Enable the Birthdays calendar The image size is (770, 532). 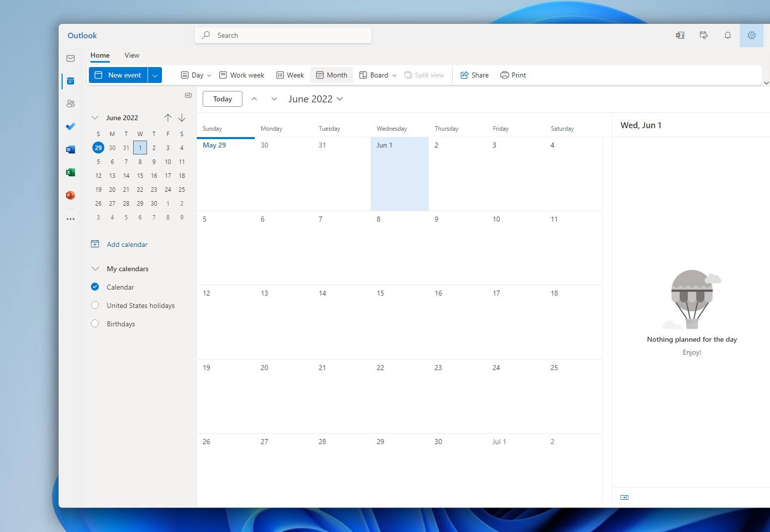pyautogui.click(x=95, y=323)
